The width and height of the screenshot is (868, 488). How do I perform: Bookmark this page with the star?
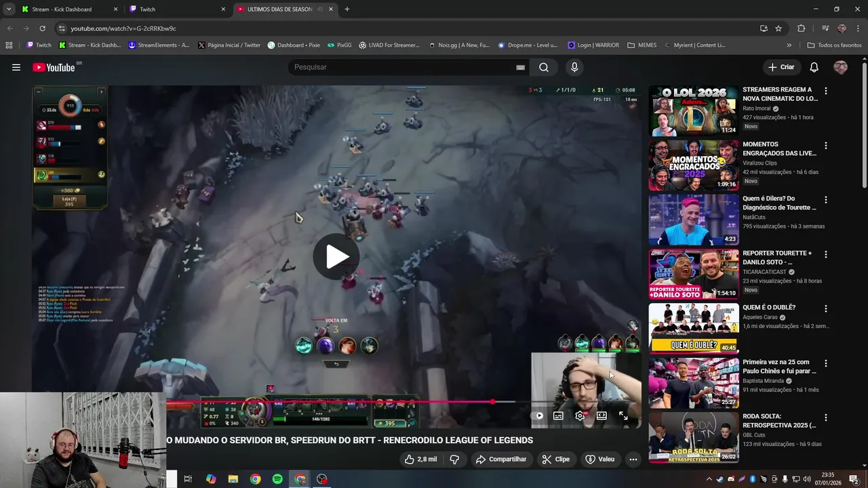(x=778, y=28)
